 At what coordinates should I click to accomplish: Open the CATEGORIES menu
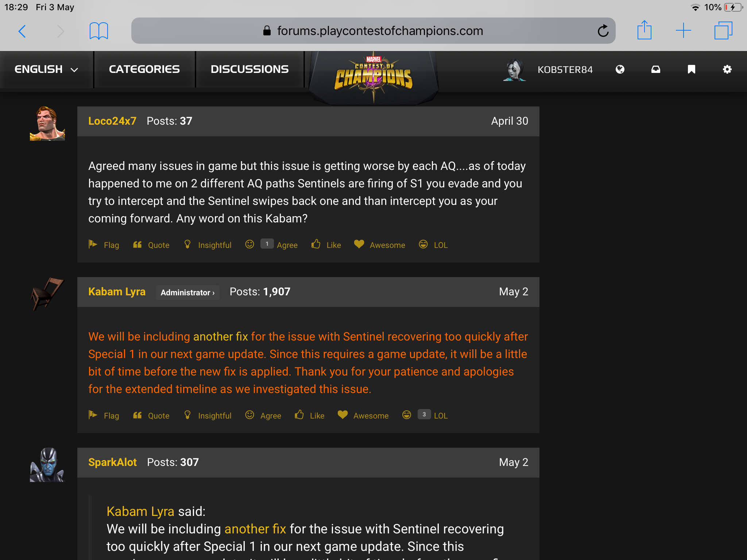click(x=144, y=69)
